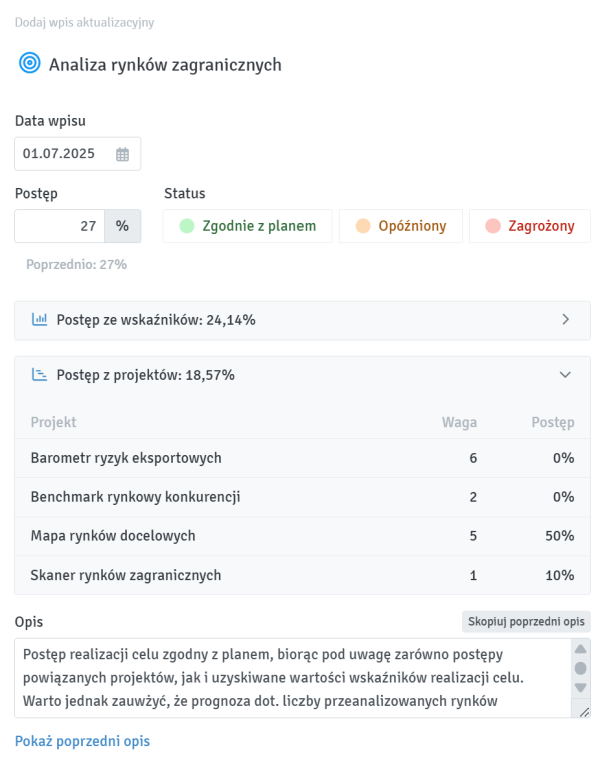Click the target icon beside Analiza rynków zagranicznych

pos(28,64)
